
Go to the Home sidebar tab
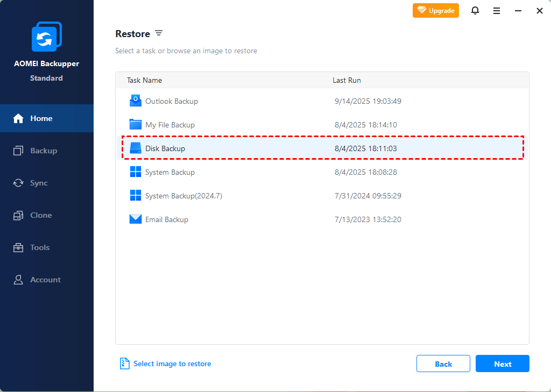[41, 118]
